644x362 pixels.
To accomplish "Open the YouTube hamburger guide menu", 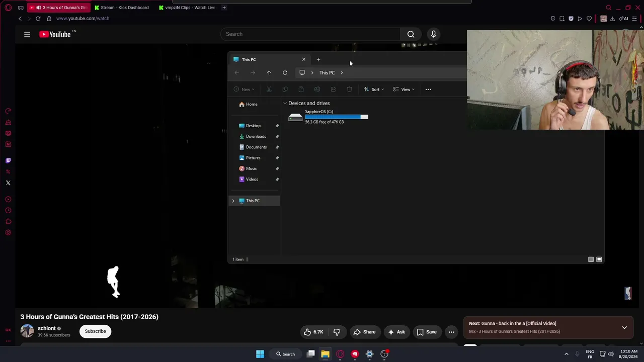I will click(x=27, y=34).
